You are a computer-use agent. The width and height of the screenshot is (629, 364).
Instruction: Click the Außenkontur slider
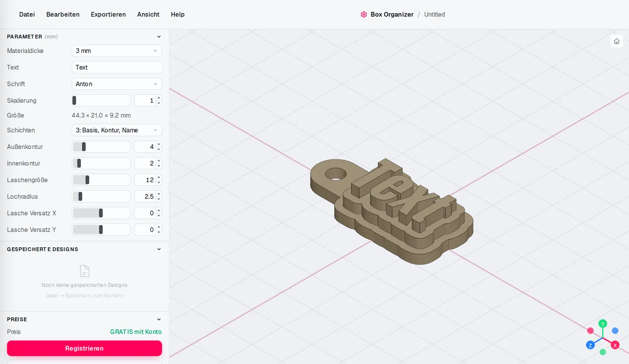point(101,147)
